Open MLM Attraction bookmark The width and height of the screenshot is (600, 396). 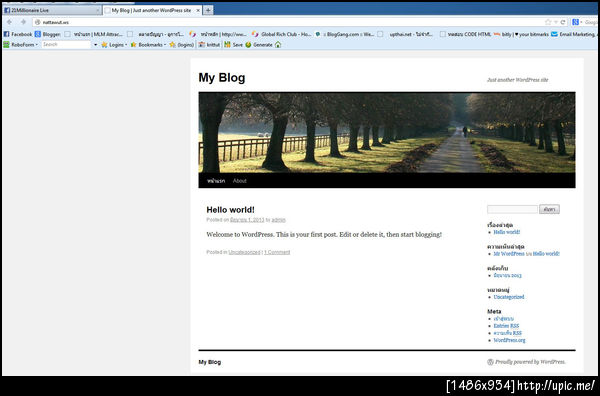94,34
